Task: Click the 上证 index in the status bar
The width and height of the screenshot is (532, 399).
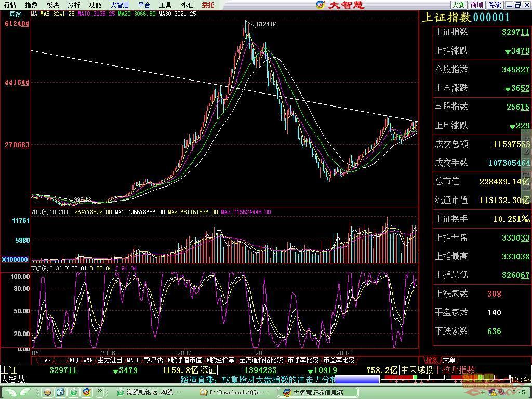Action: (x=9, y=370)
